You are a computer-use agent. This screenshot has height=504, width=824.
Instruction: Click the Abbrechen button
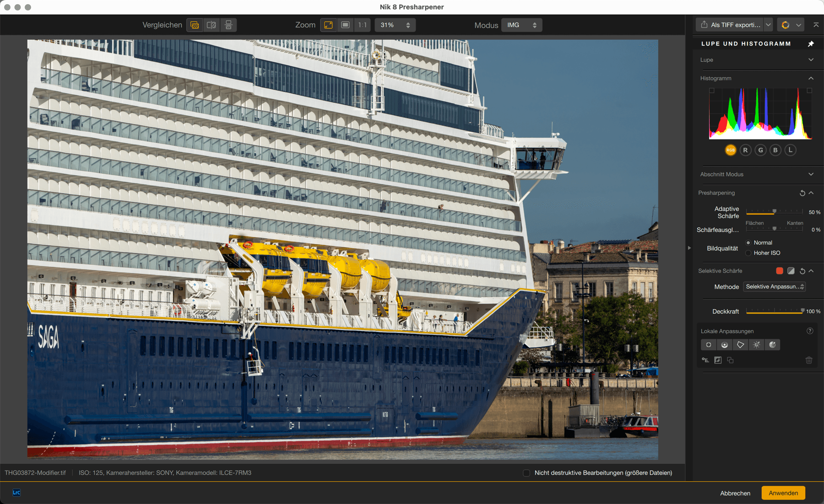click(x=735, y=493)
